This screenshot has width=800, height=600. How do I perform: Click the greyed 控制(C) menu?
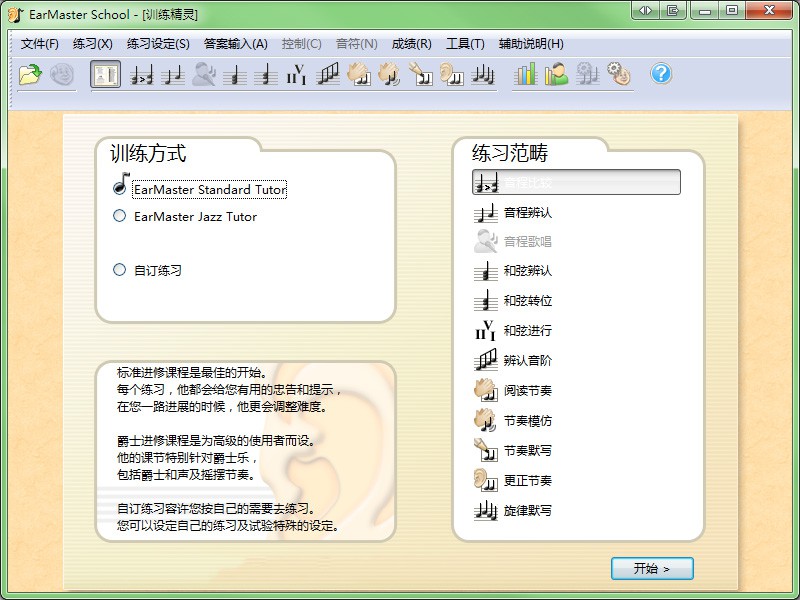302,44
